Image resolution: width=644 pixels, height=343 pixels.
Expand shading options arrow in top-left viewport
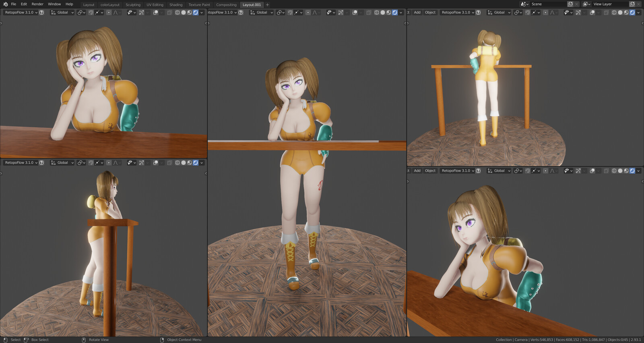[x=202, y=12]
